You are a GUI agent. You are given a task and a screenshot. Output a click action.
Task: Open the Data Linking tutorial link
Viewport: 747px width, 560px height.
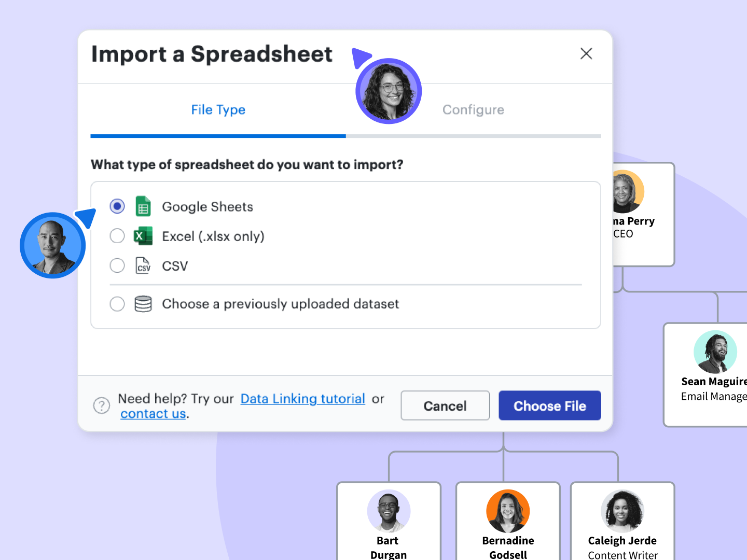(x=303, y=399)
